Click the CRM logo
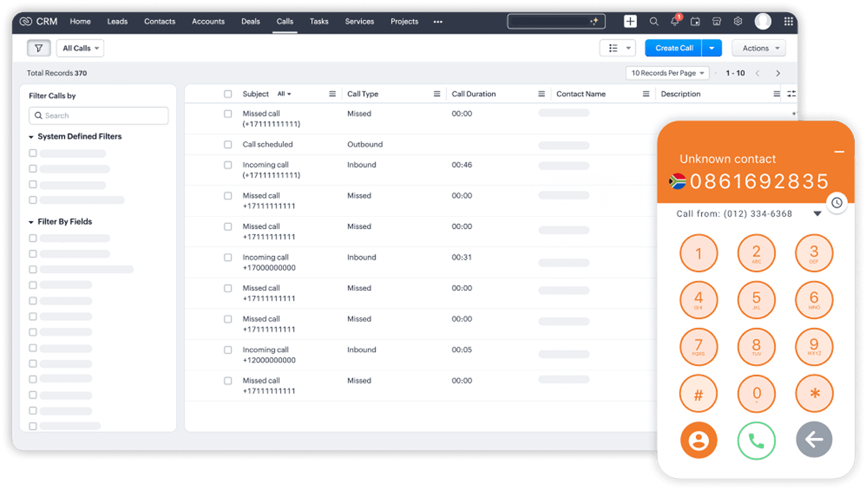The image size is (868, 492). click(x=38, y=21)
